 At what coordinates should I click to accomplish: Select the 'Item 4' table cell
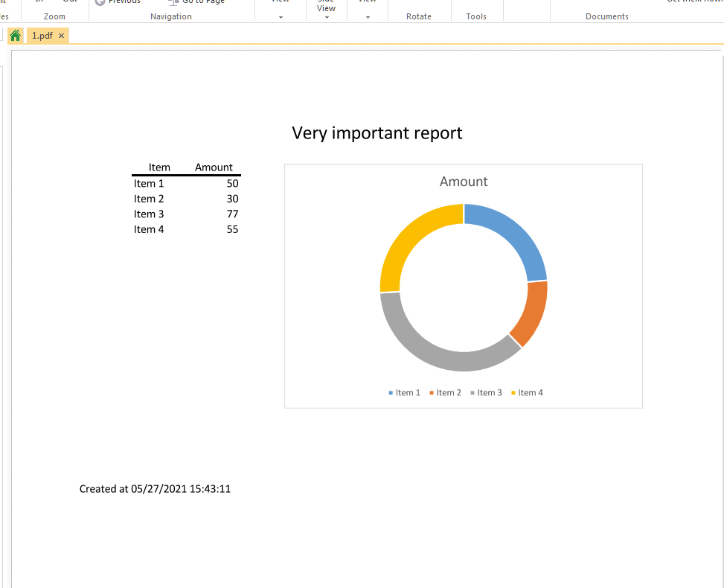click(149, 229)
